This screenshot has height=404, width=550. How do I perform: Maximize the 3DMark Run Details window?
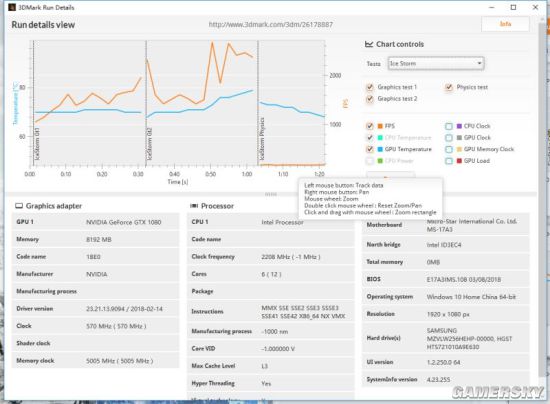[x=513, y=7]
